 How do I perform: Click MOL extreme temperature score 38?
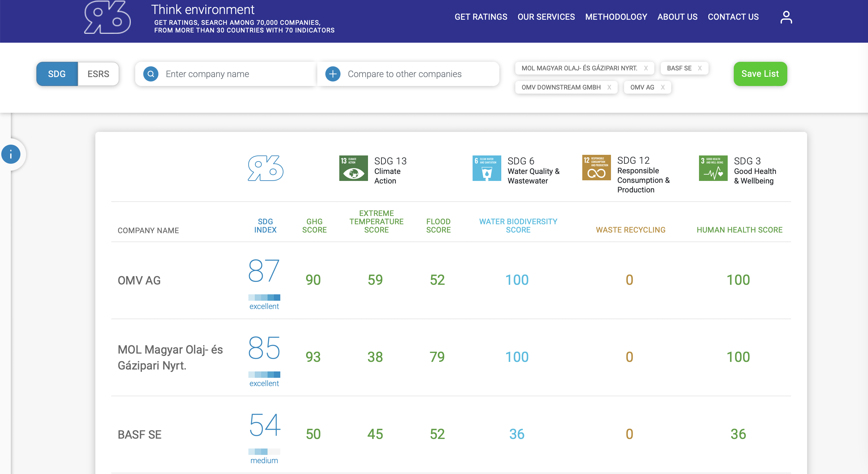coord(375,357)
